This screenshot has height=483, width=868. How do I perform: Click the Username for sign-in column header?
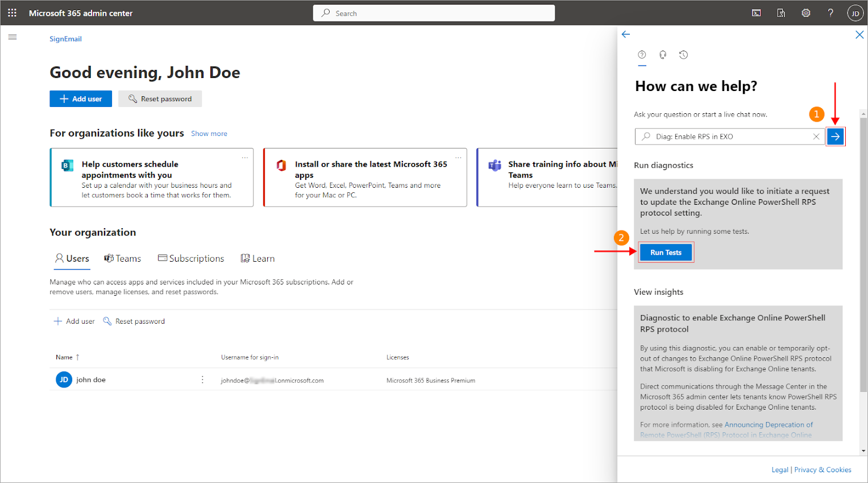click(x=250, y=357)
